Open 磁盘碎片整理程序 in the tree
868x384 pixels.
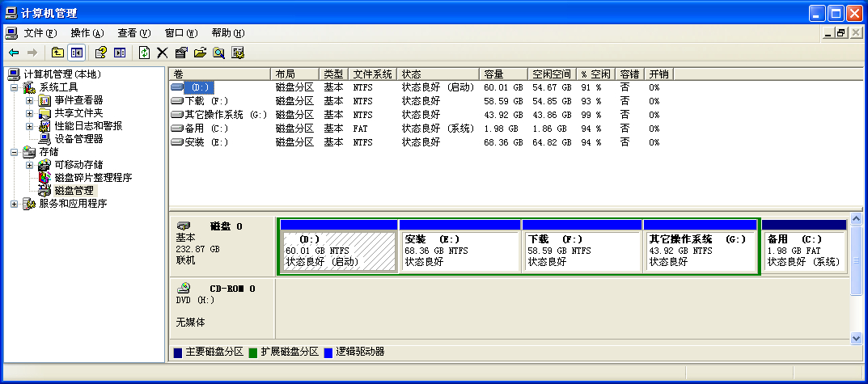93,178
